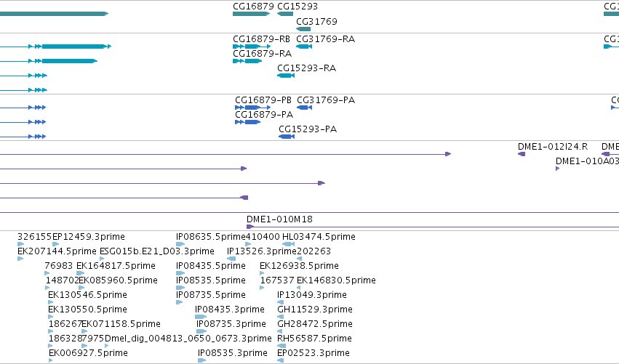Image resolution: width=619 pixels, height=364 pixels.
Task: Select EP12459.3prime insertion
Action: [56, 245]
